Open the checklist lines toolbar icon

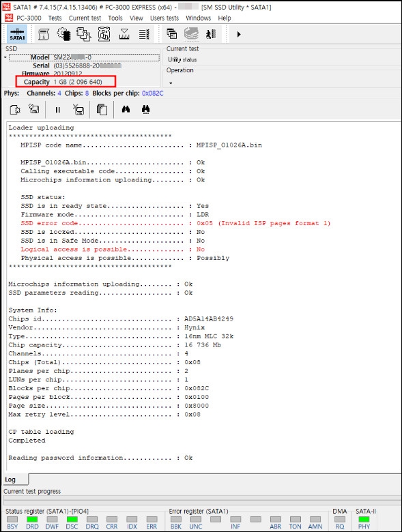pyautogui.click(x=144, y=34)
